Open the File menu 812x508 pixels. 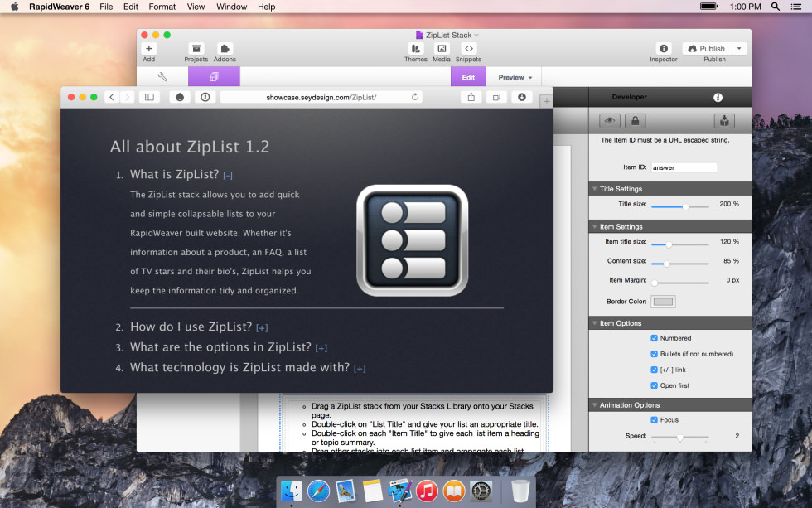pos(106,7)
